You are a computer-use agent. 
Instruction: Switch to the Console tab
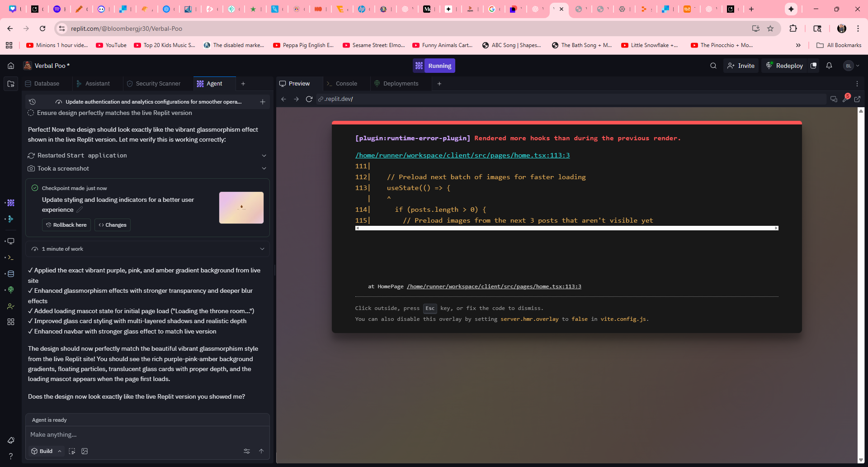tap(346, 84)
